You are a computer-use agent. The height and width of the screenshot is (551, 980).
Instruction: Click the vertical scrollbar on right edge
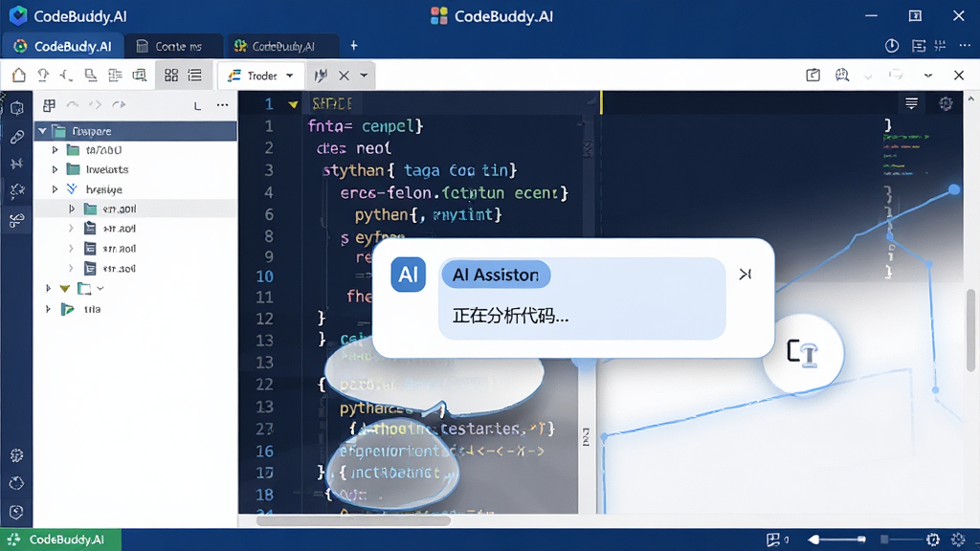pyautogui.click(x=970, y=330)
